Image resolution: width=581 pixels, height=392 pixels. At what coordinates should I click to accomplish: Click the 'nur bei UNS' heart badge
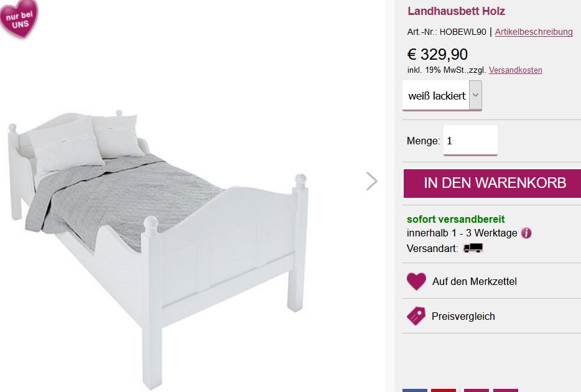[x=19, y=18]
